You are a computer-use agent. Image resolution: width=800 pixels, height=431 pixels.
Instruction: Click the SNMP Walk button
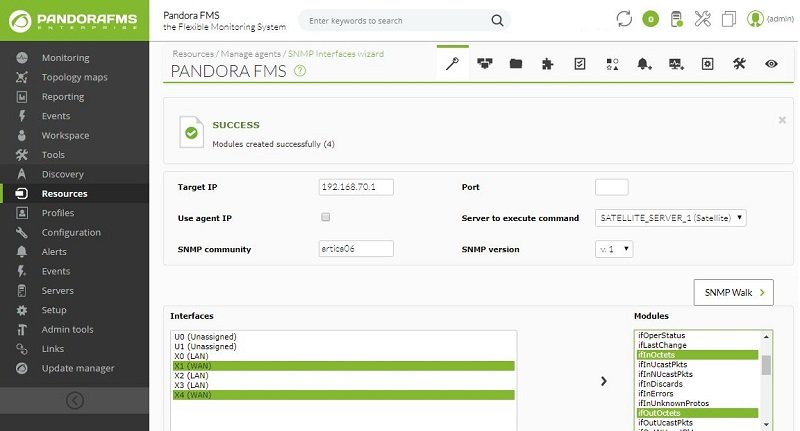(734, 292)
